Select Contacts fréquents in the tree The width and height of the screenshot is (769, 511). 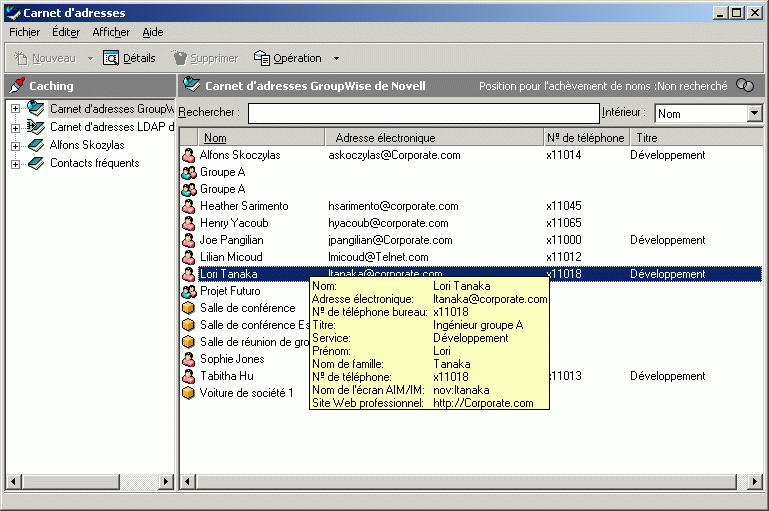point(95,163)
